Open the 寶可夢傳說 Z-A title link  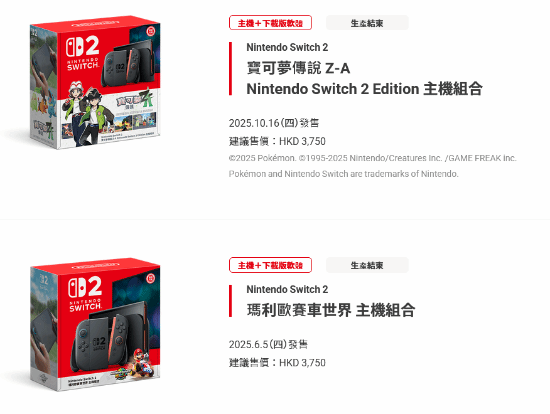tap(299, 68)
